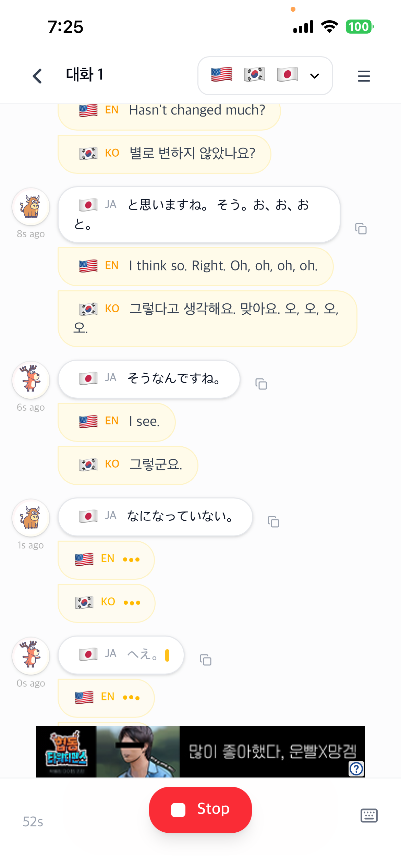Select the US flag in language selector
The width and height of the screenshot is (401, 868).
point(222,75)
